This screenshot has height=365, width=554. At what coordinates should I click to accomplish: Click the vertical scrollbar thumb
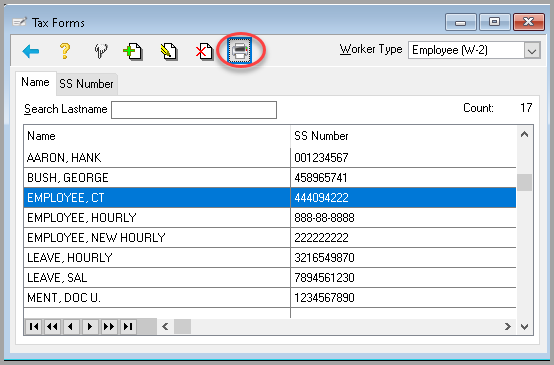(524, 182)
